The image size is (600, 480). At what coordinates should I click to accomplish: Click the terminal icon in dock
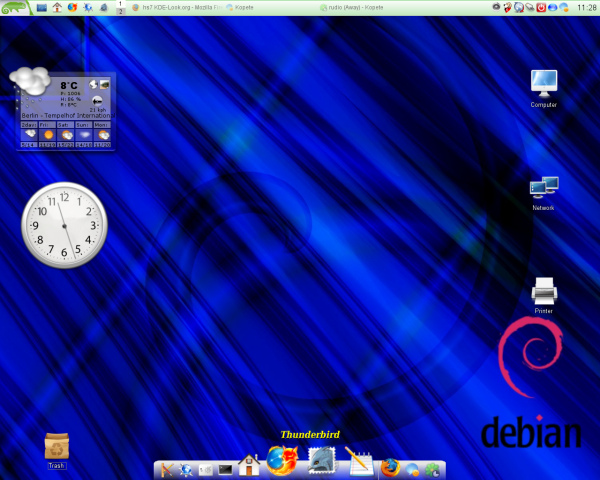[x=225, y=469]
